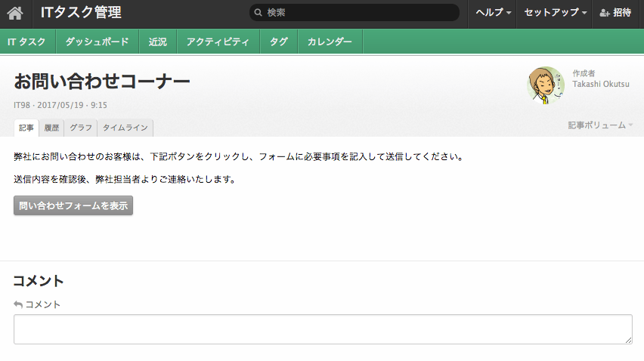Click the invite person icon
The image size is (644, 361).
pos(605,13)
